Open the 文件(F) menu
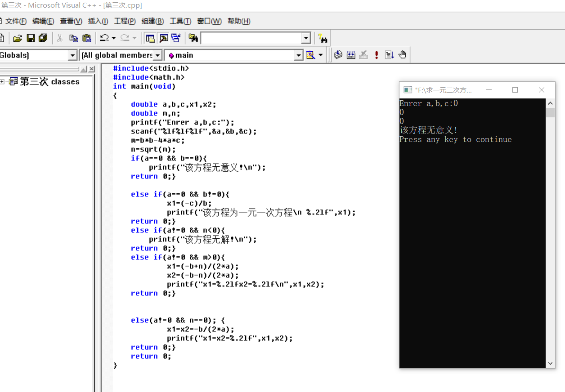The width and height of the screenshot is (565, 392). pyautogui.click(x=16, y=21)
